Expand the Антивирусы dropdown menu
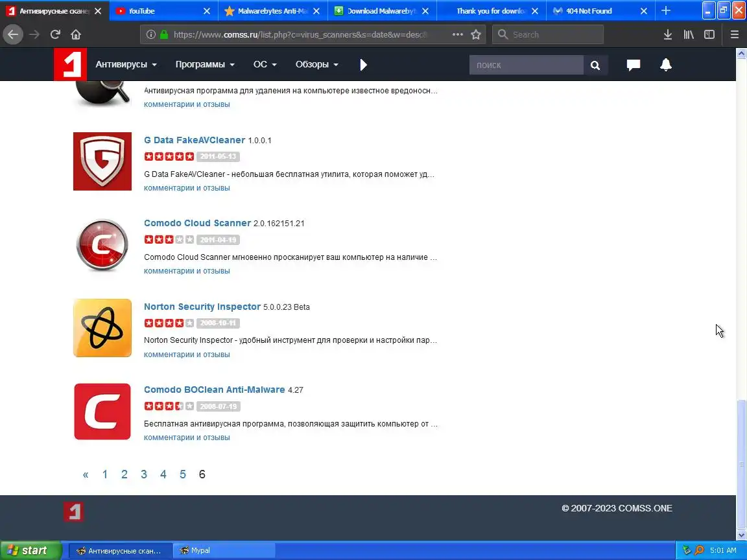747x560 pixels. (126, 64)
